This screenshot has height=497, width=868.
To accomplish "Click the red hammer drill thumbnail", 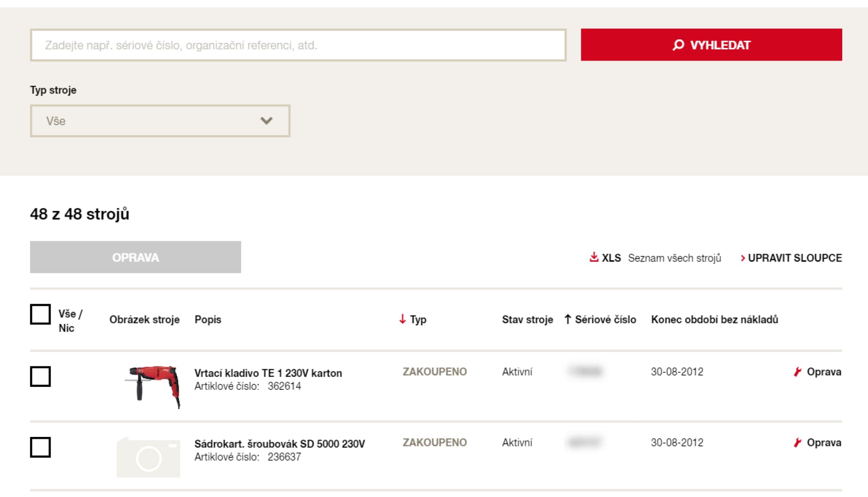I will [x=153, y=387].
